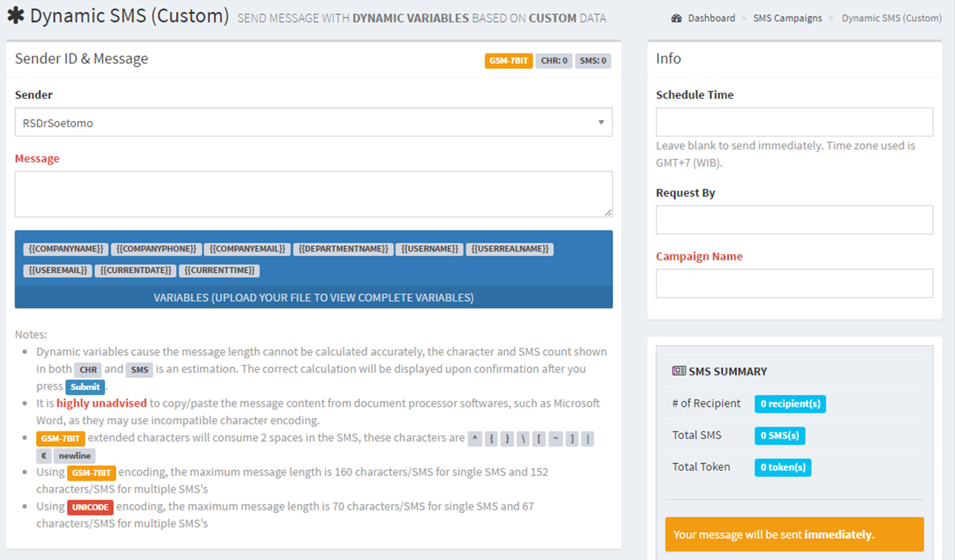The height and width of the screenshot is (560, 955).
Task: Insert the {{CURRENTTIME}} variable
Action: click(x=219, y=271)
